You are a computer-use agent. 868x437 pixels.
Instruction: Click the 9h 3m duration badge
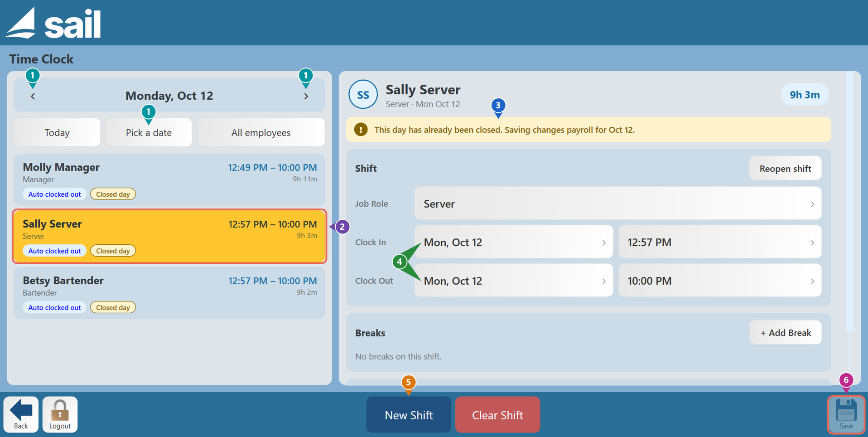pyautogui.click(x=805, y=94)
